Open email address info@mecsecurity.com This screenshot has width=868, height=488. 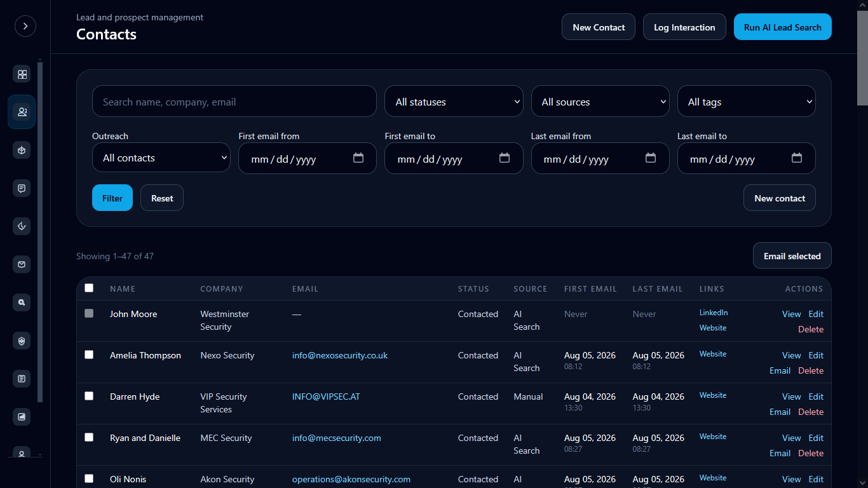click(337, 438)
